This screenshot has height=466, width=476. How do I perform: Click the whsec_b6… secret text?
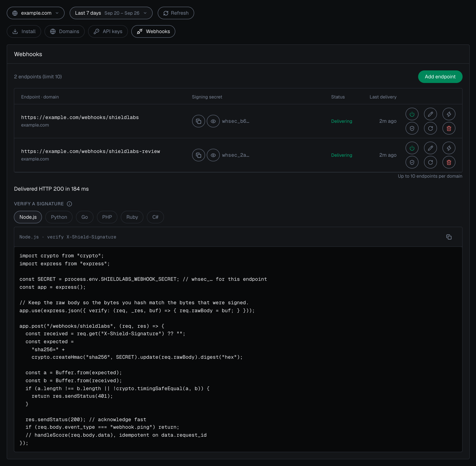click(236, 121)
